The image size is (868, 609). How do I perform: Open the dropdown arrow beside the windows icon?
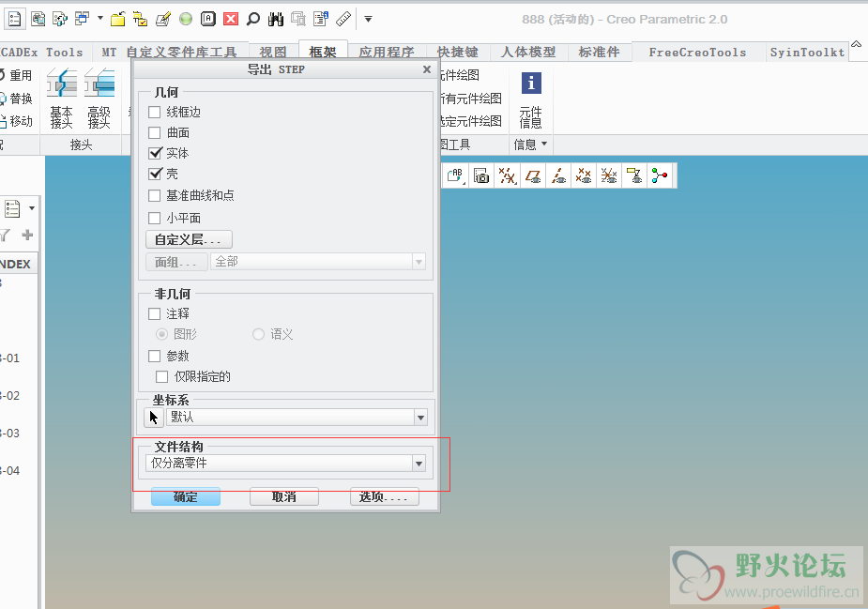tap(100, 18)
